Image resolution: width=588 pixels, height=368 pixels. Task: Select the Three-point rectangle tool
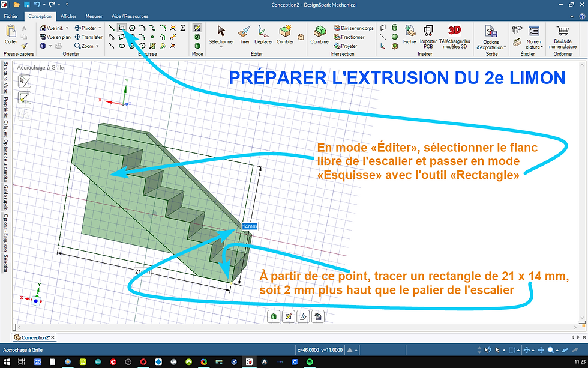click(121, 37)
